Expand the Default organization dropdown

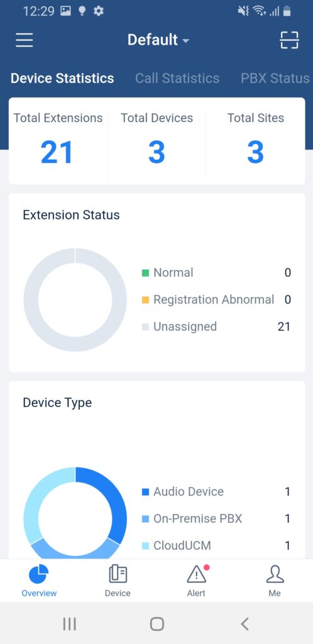(x=158, y=40)
